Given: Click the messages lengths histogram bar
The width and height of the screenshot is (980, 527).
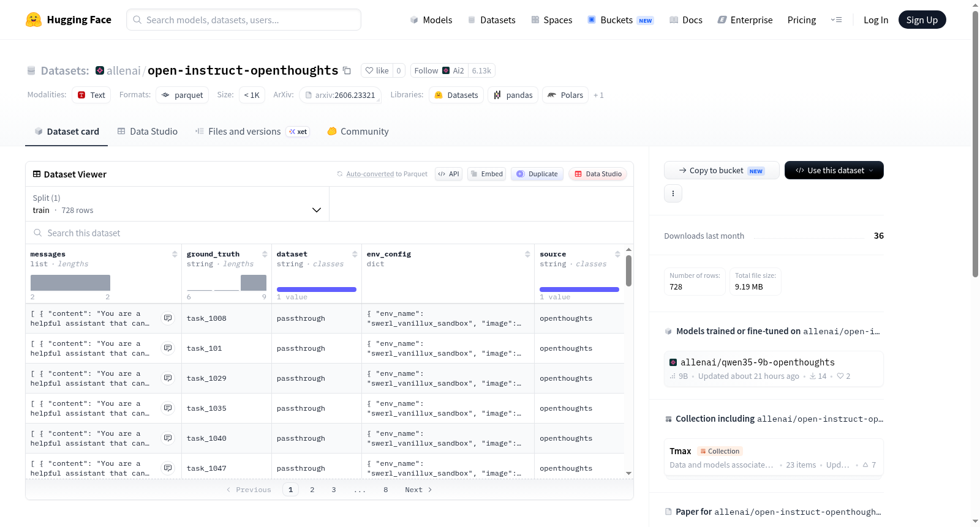Looking at the screenshot, I should tap(70, 283).
